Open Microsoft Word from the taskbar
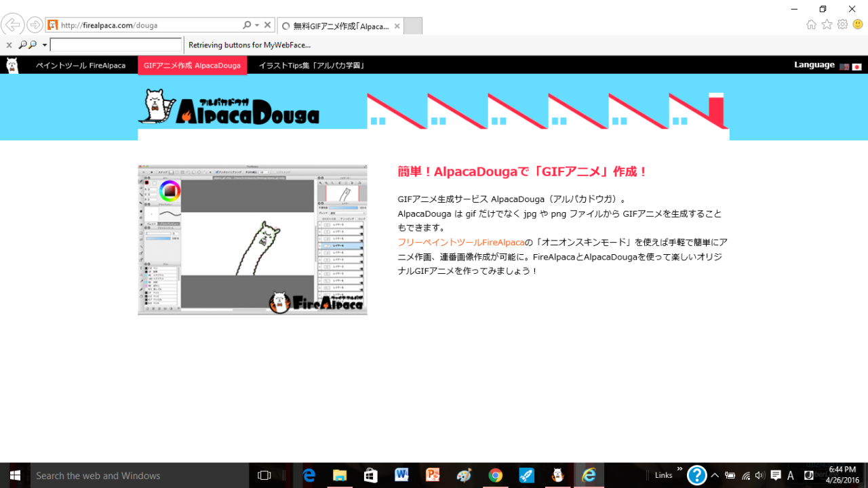 click(401, 475)
